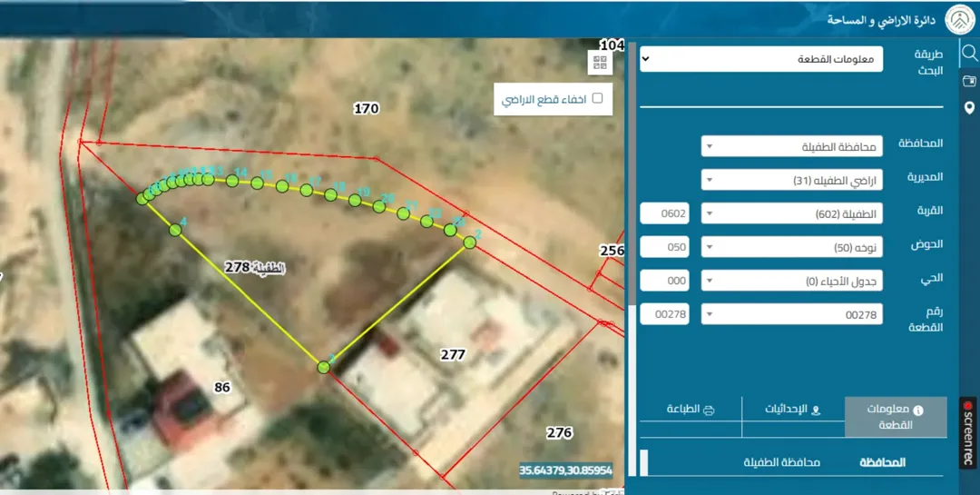Open the map layers icon in sidebar
Image resolution: width=980 pixels, height=495 pixels.
pyautogui.click(x=969, y=81)
